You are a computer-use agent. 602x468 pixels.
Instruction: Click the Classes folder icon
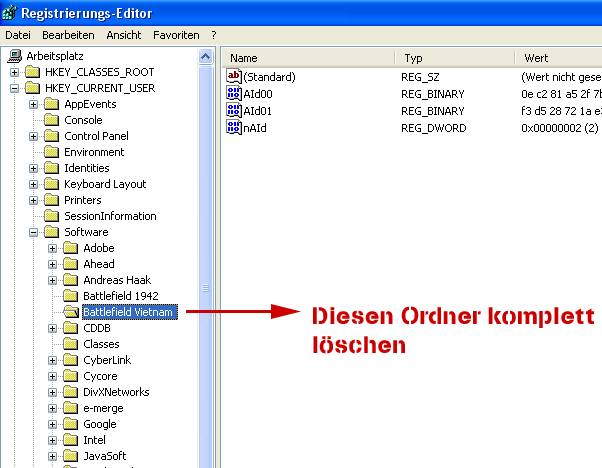click(x=71, y=344)
